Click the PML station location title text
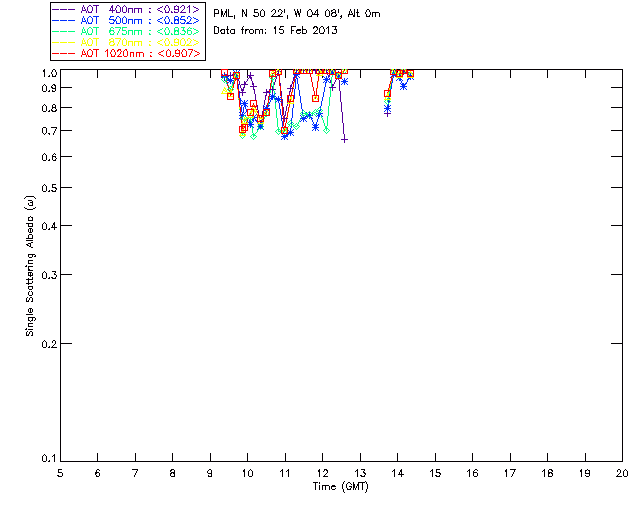The width and height of the screenshot is (640, 512). pos(297,14)
